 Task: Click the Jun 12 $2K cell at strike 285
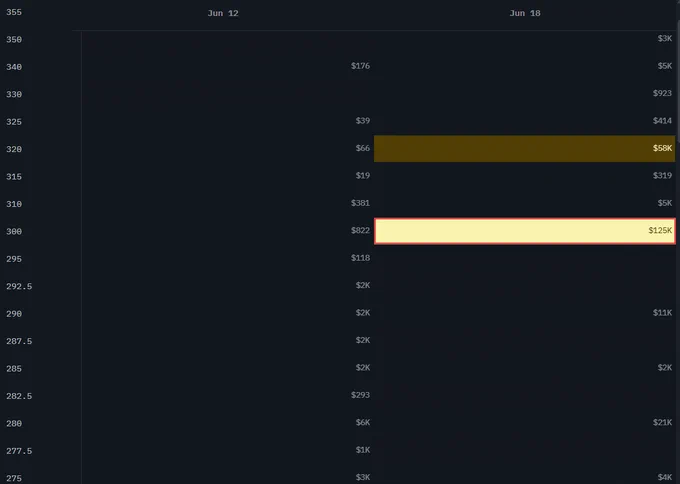(363, 368)
